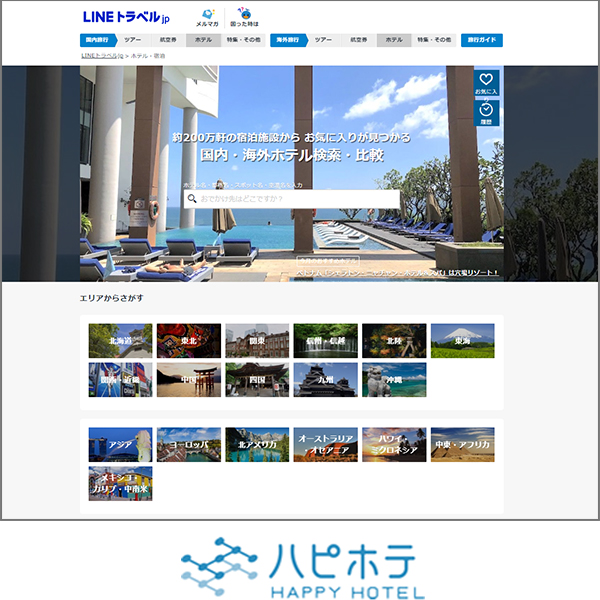Image resolution: width=600 pixels, height=600 pixels.
Task: Click the magnifier icon in search box
Action: click(x=191, y=199)
